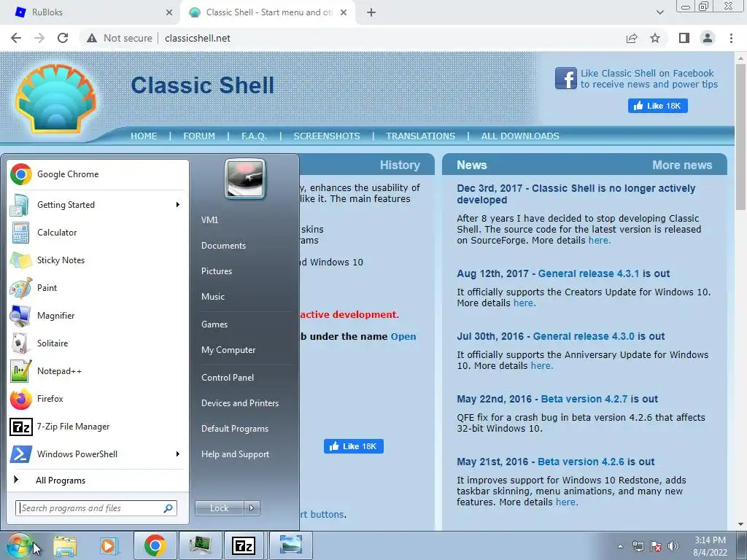This screenshot has height=560, width=747.
Task: Open General release 4.3.1 link
Action: click(589, 274)
